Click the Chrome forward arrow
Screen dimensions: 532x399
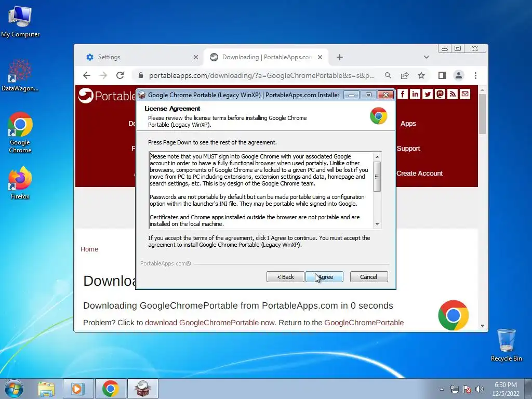tap(103, 75)
